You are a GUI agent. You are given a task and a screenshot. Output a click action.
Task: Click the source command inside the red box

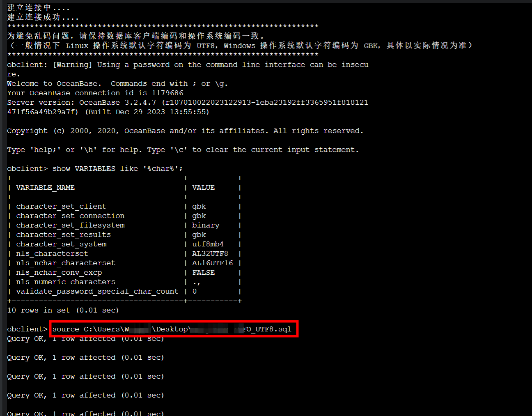coord(172,329)
